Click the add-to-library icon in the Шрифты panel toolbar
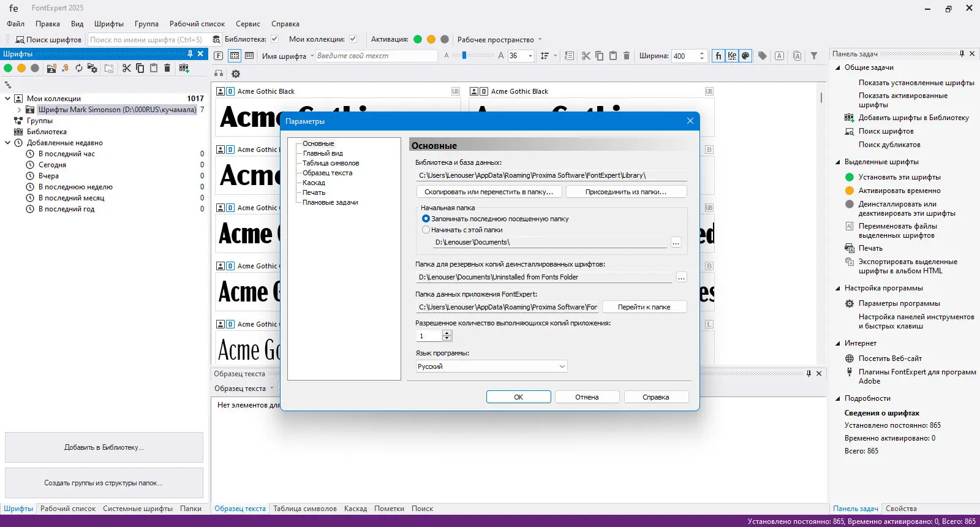This screenshot has height=527, width=980. pos(184,68)
